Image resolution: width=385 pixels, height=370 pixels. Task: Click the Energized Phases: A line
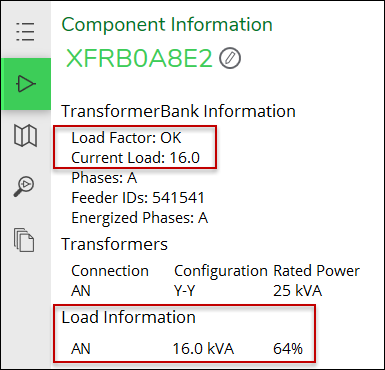click(140, 218)
